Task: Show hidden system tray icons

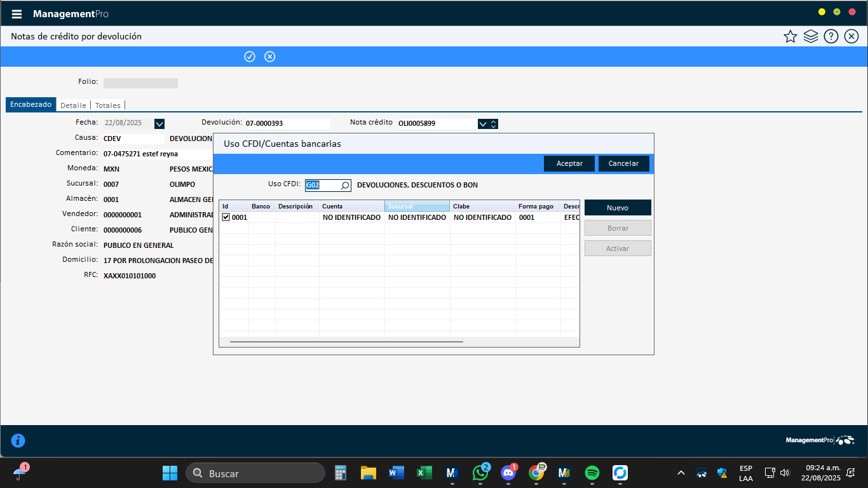Action: 681,473
